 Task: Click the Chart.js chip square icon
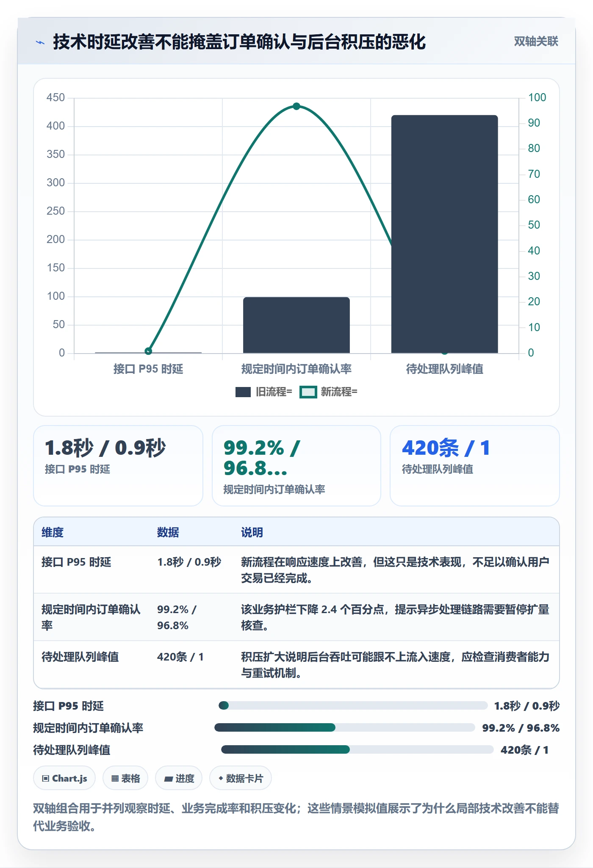[x=46, y=778]
